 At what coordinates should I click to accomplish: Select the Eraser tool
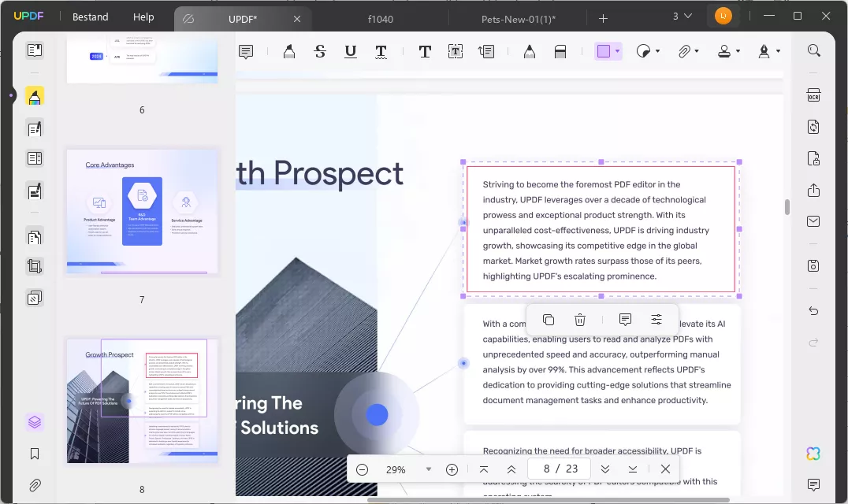click(560, 51)
